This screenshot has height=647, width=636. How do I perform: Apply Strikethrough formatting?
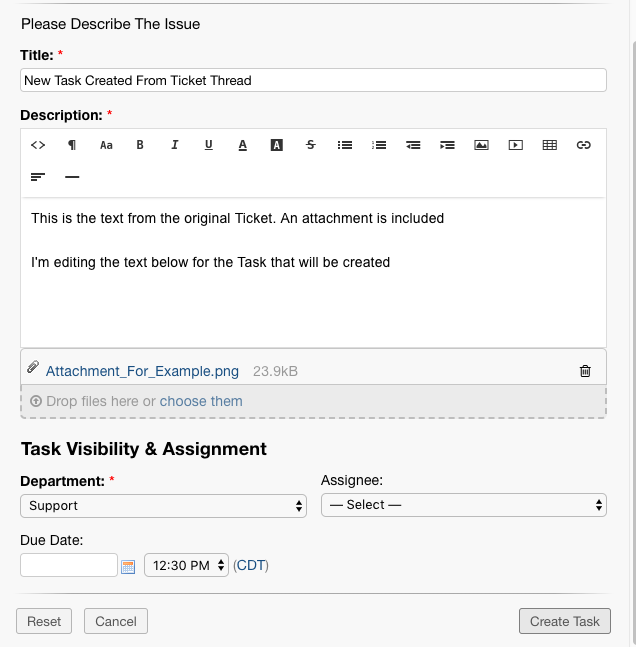[311, 145]
